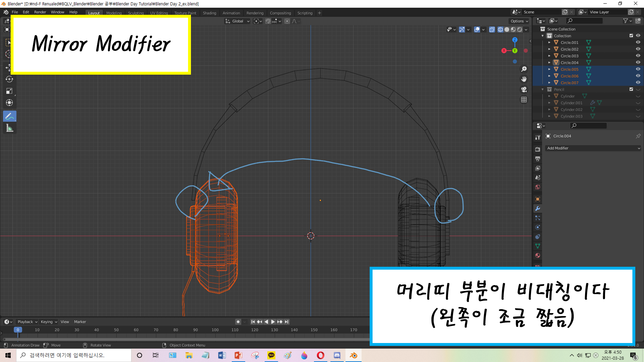
Task: Select the Rotate tool
Action: [9, 79]
